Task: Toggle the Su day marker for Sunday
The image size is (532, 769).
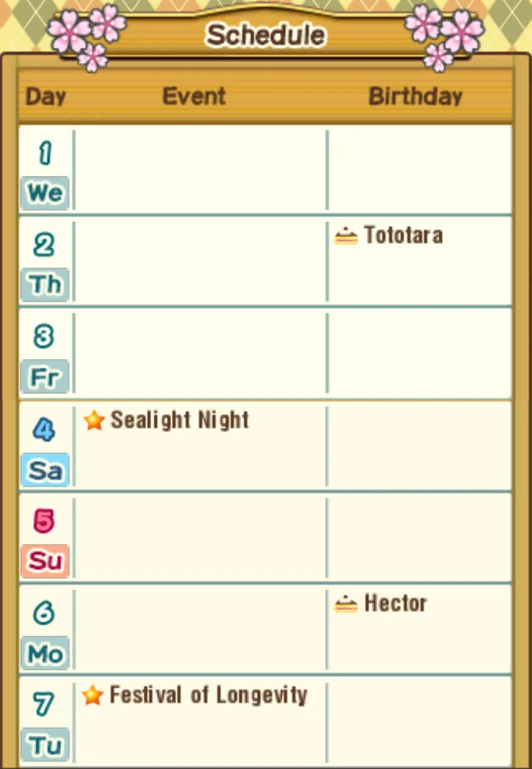Action: [x=45, y=562]
